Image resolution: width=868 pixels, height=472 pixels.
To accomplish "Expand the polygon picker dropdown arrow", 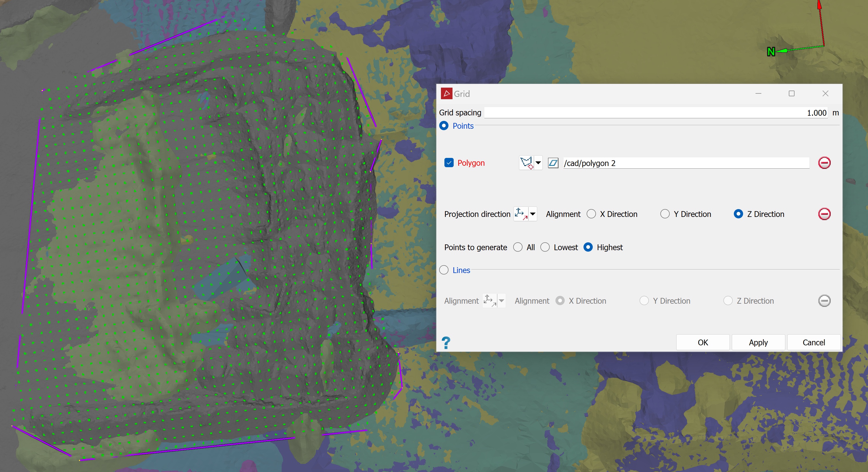I will tap(538, 163).
